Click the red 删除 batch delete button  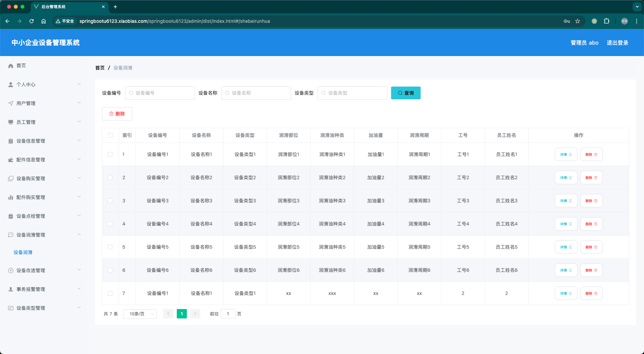point(117,114)
